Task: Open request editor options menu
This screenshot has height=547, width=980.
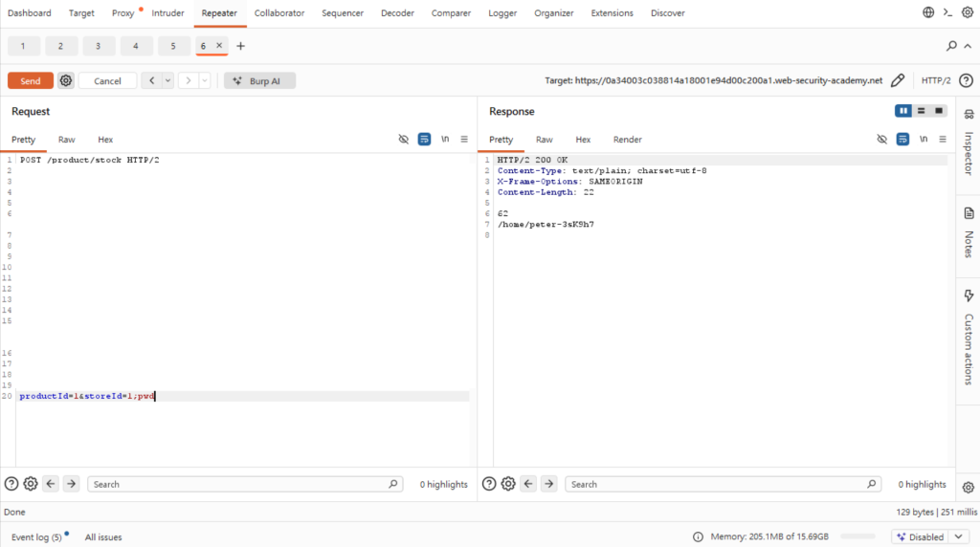Action: [464, 139]
